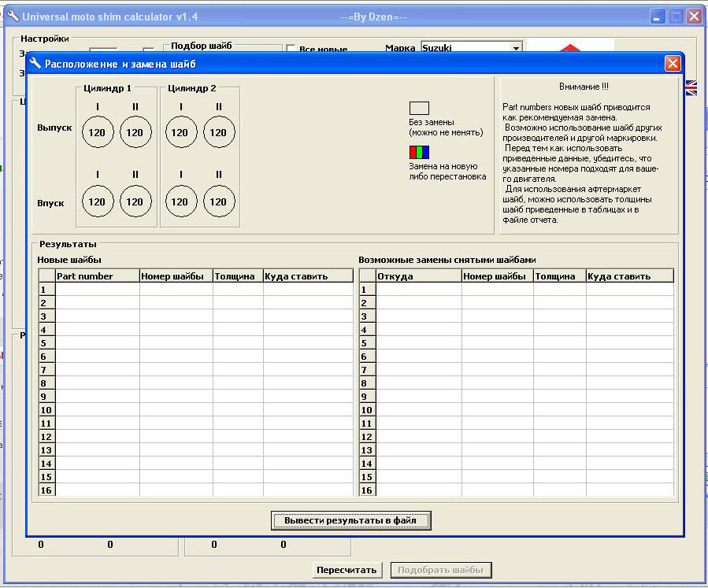Image resolution: width=708 pixels, height=588 pixels.
Task: Click 'Толщина' header in 'Новые шайбы' table
Action: 238,276
